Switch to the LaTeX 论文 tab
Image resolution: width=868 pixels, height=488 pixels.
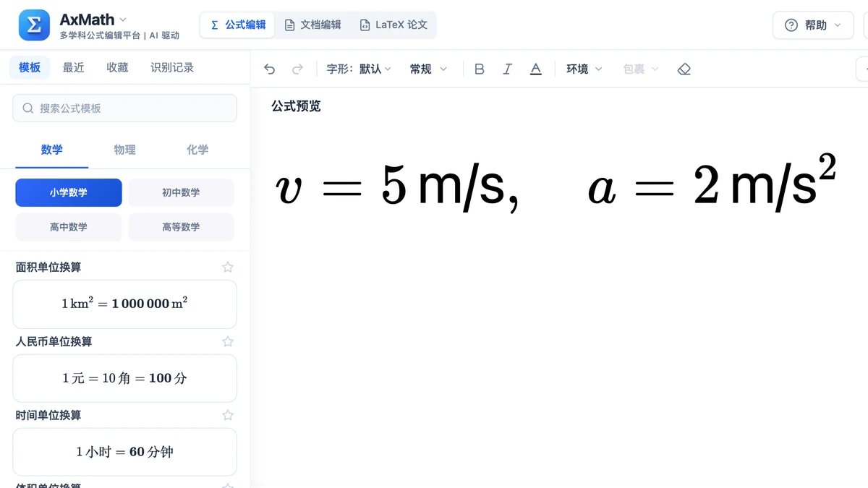[x=393, y=25]
